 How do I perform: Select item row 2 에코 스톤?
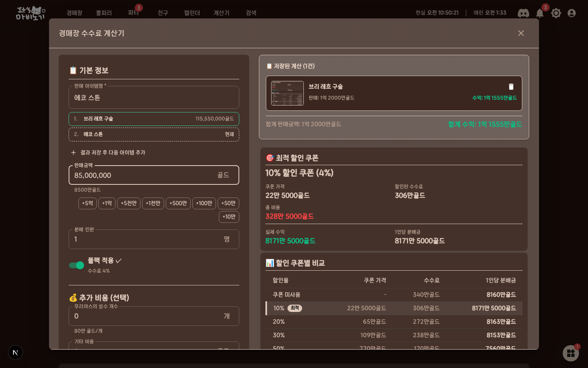click(154, 135)
